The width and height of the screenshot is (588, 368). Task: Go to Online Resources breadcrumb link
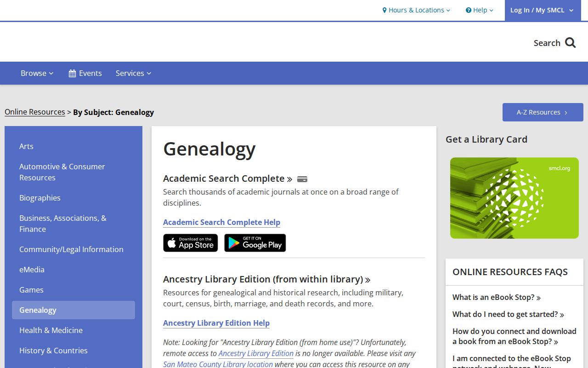[35, 112]
